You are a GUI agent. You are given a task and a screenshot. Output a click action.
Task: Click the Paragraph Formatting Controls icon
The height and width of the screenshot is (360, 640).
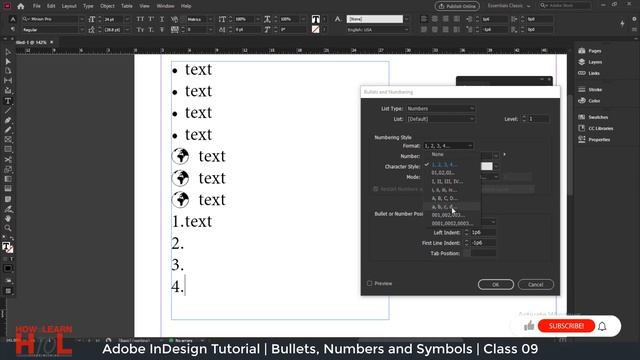[x=13, y=29]
